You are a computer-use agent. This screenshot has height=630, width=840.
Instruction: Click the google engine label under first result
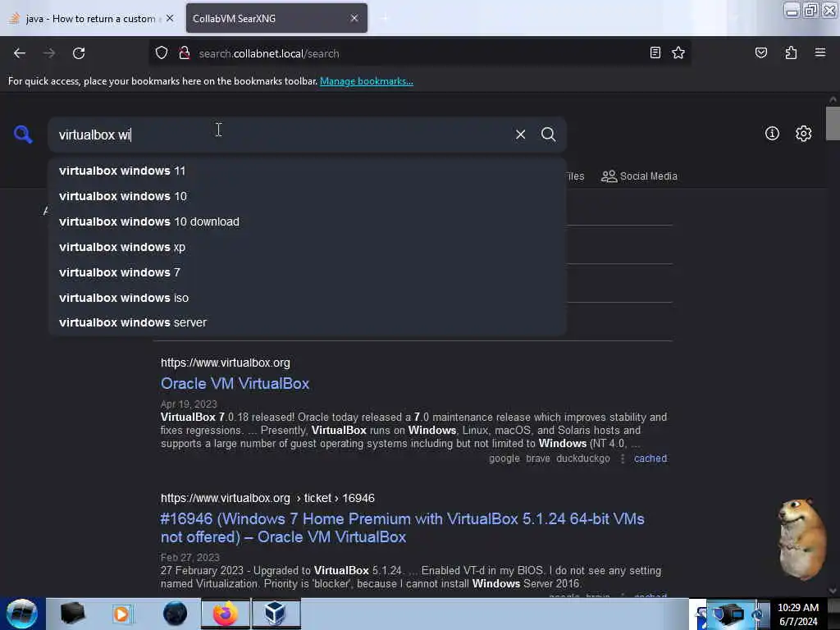click(x=504, y=459)
